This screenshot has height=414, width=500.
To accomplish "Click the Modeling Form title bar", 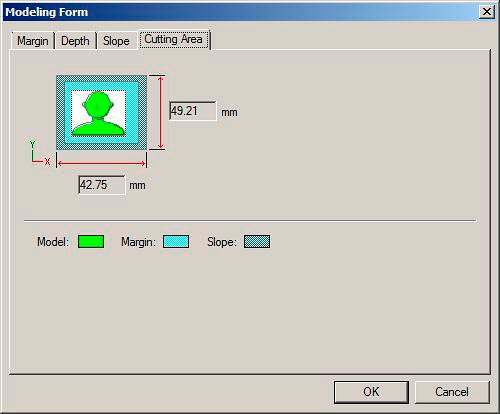I will point(240,12).
